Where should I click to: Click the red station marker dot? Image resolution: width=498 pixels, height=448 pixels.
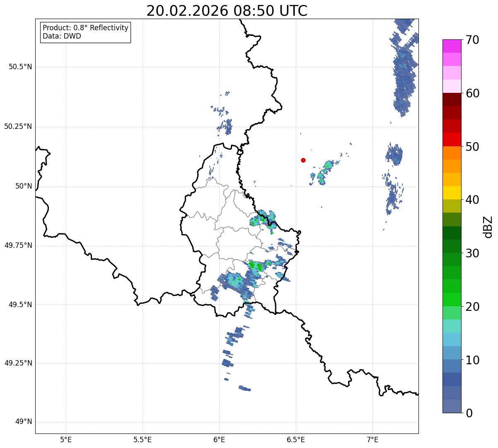[303, 160]
